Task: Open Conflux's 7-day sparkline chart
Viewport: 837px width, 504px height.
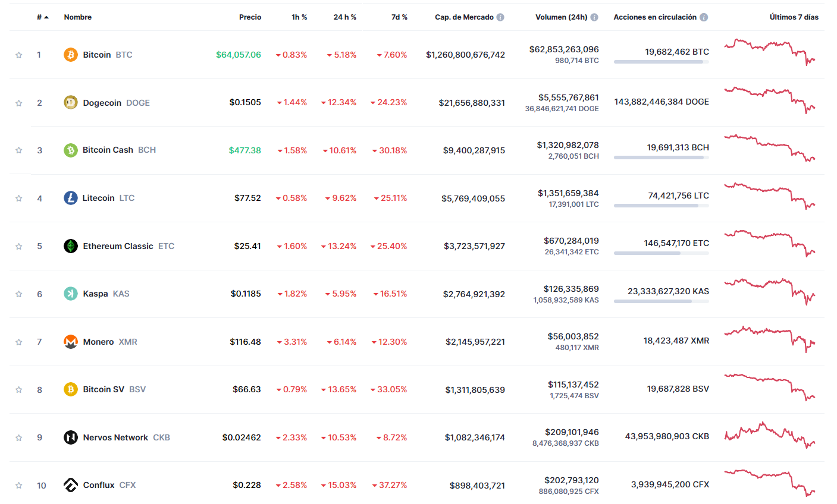Action: click(770, 483)
